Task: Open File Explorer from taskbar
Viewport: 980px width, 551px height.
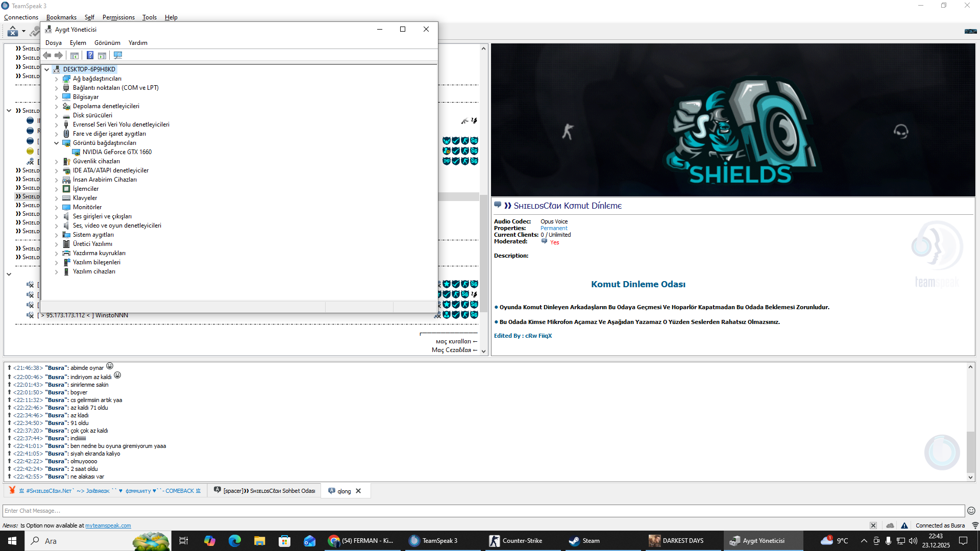Action: (x=260, y=541)
